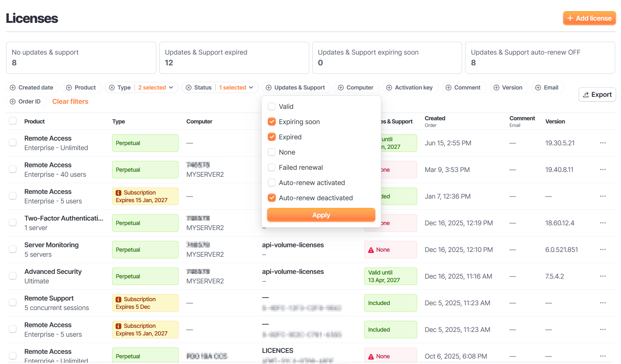Screen dimensions: 621x364
Task: Click the Product column header
Action: point(34,121)
